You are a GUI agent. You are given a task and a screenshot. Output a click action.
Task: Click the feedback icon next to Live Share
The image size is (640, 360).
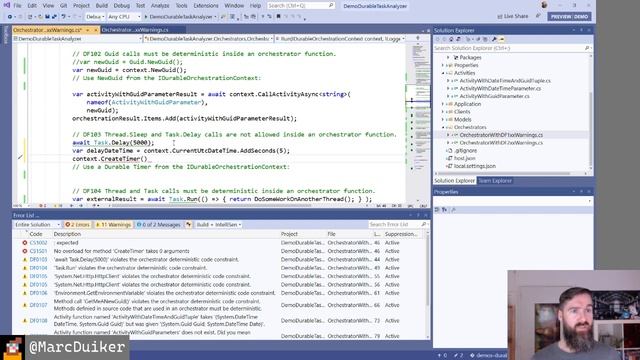538,16
